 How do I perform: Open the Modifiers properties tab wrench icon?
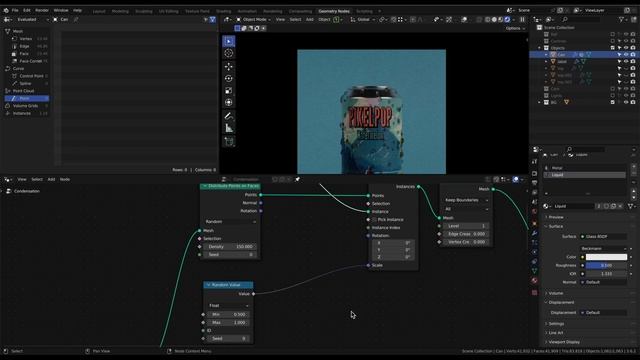[x=534, y=233]
